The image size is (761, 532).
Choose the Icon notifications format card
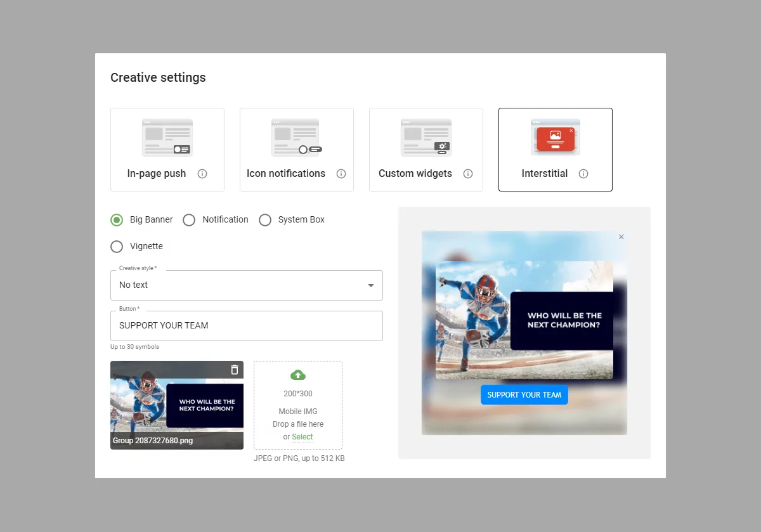pos(297,150)
